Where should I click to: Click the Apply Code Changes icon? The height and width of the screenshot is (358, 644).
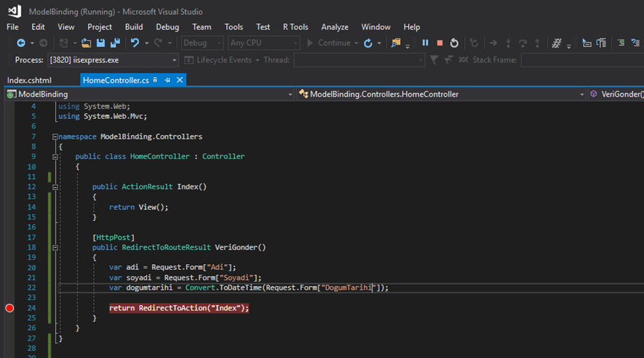coord(474,43)
